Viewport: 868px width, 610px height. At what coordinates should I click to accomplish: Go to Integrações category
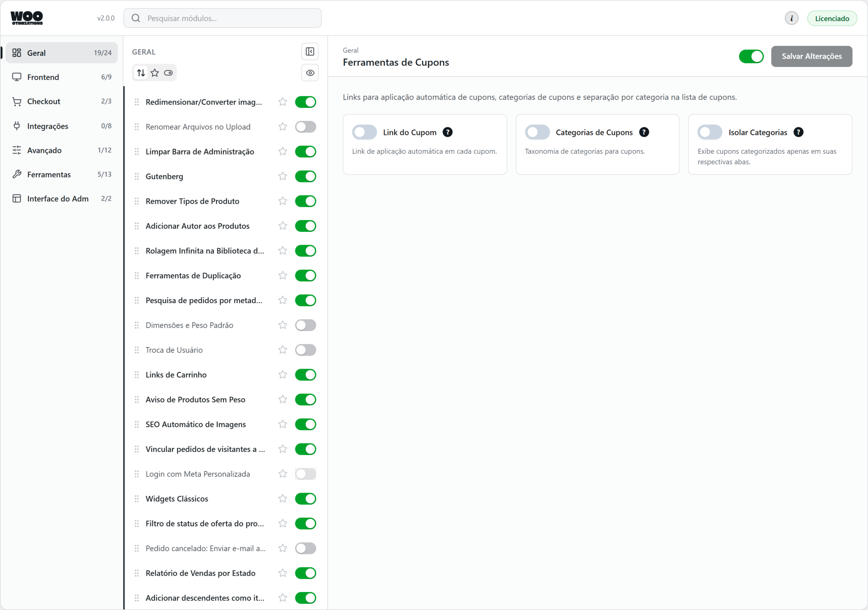[x=62, y=126]
